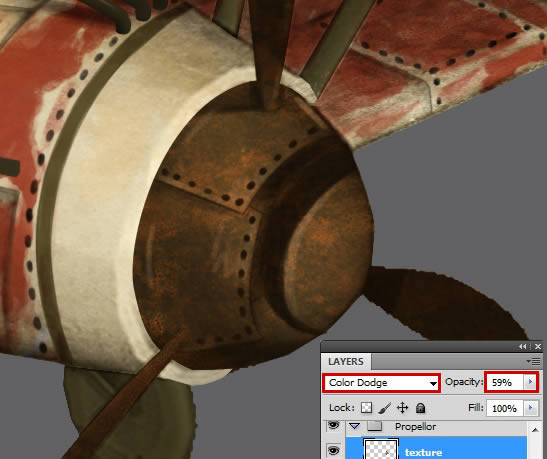Hide the texture layer with its eye icon

(x=334, y=451)
